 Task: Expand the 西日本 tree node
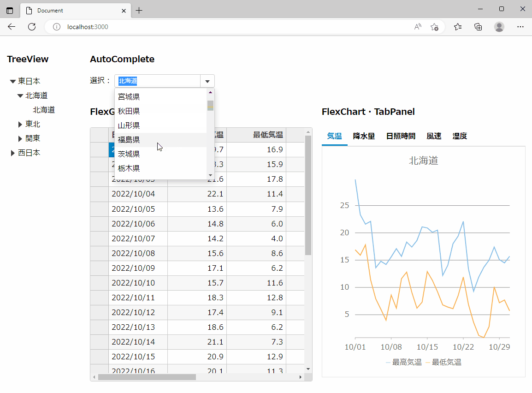click(x=13, y=153)
